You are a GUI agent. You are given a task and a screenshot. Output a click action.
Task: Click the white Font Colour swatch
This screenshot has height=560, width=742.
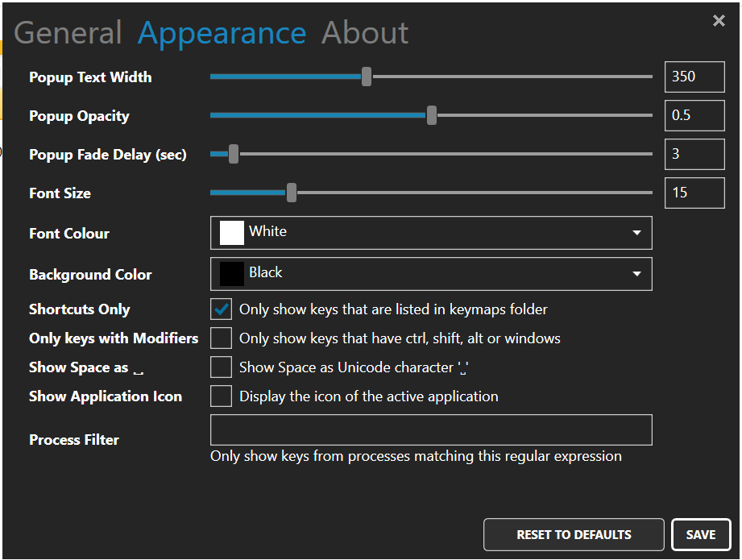[232, 233]
